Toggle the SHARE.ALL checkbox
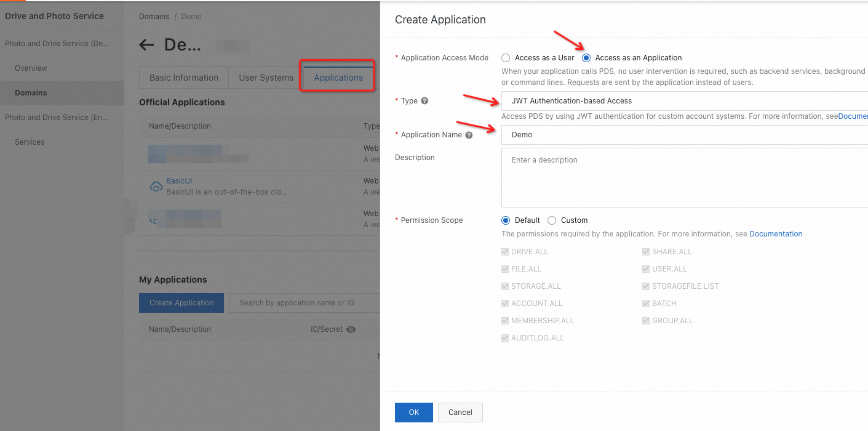Viewport: 868px width, 431px height. (647, 252)
